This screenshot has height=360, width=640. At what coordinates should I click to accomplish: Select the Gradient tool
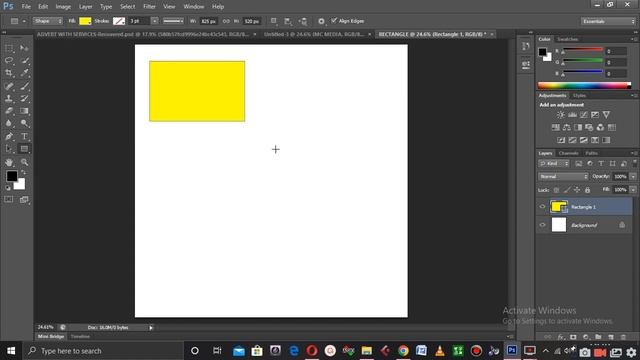tap(24, 111)
